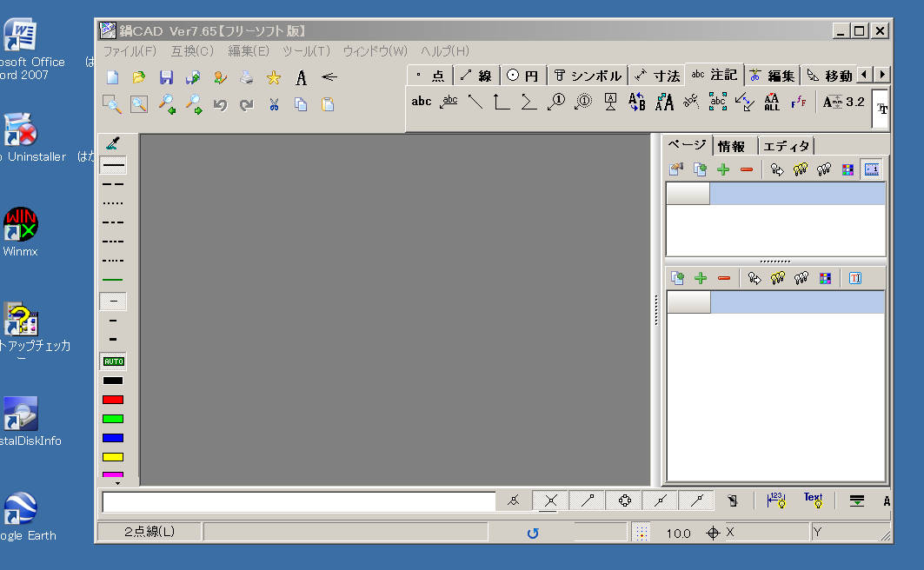Go to next zoom view
Screen dimensions: 924x570
194,104
